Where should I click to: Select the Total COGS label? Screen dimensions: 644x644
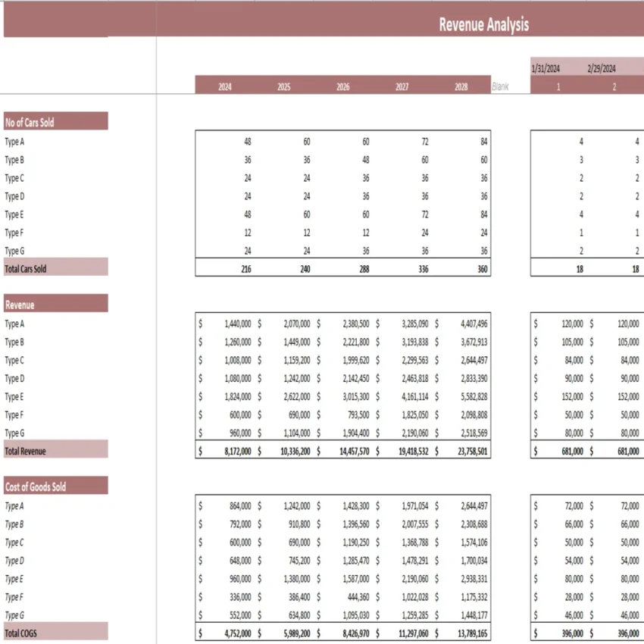click(56, 633)
